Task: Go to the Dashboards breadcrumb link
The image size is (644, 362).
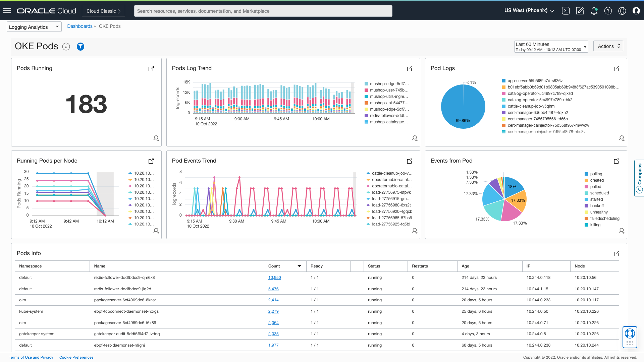Action: tap(80, 26)
